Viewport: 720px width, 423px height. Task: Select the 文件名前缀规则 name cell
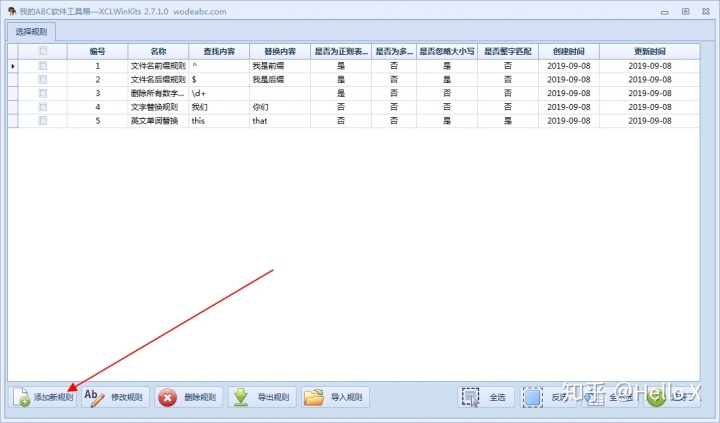click(x=158, y=66)
